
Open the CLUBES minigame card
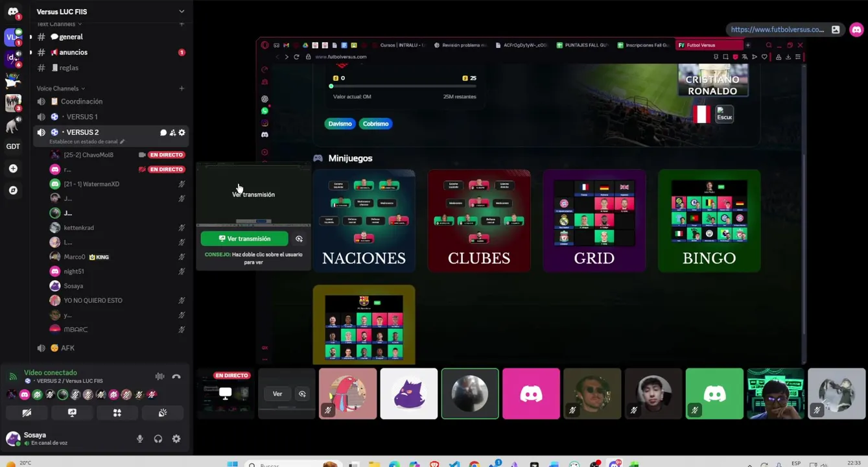click(479, 221)
